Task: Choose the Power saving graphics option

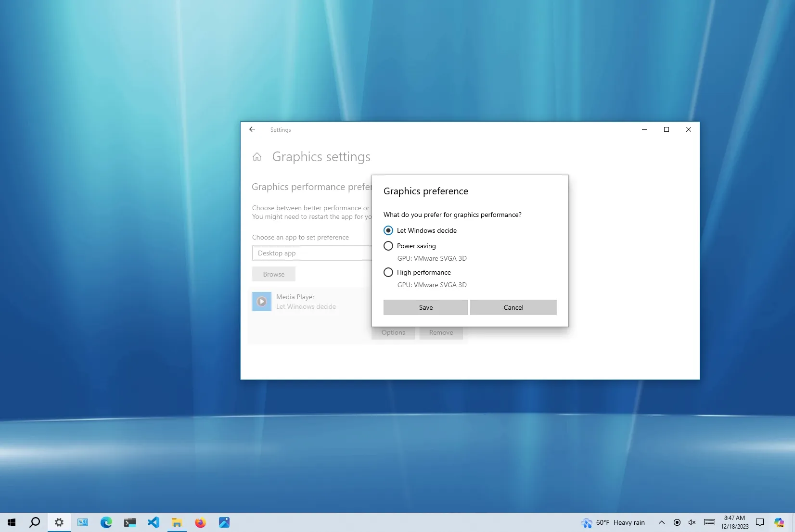Action: (388, 246)
